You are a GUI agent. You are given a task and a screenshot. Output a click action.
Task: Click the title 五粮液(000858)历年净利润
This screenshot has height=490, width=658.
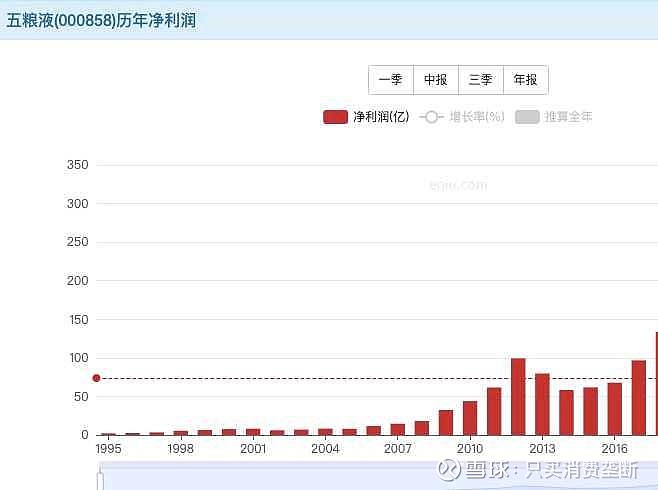101,20
